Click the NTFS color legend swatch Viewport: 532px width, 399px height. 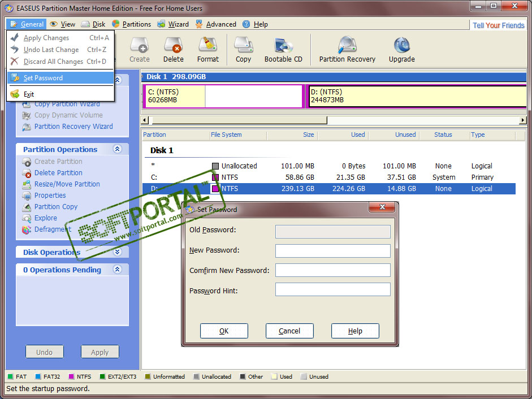tap(71, 376)
